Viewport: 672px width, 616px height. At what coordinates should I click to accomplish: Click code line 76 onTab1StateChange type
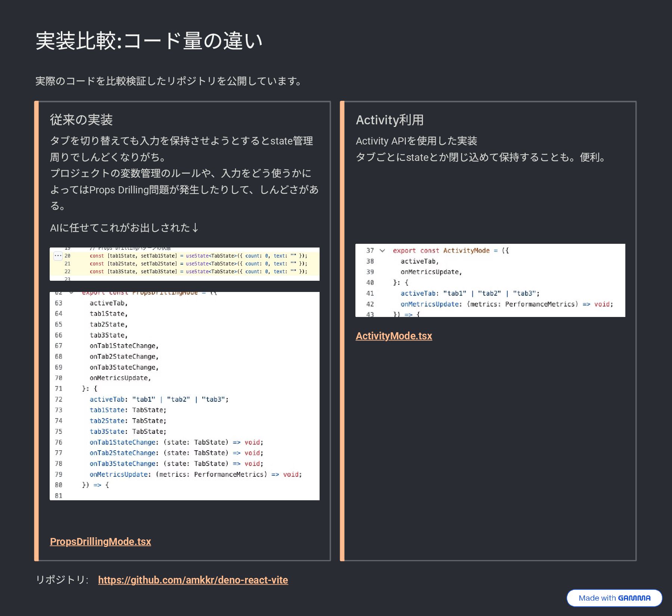pyautogui.click(x=176, y=442)
